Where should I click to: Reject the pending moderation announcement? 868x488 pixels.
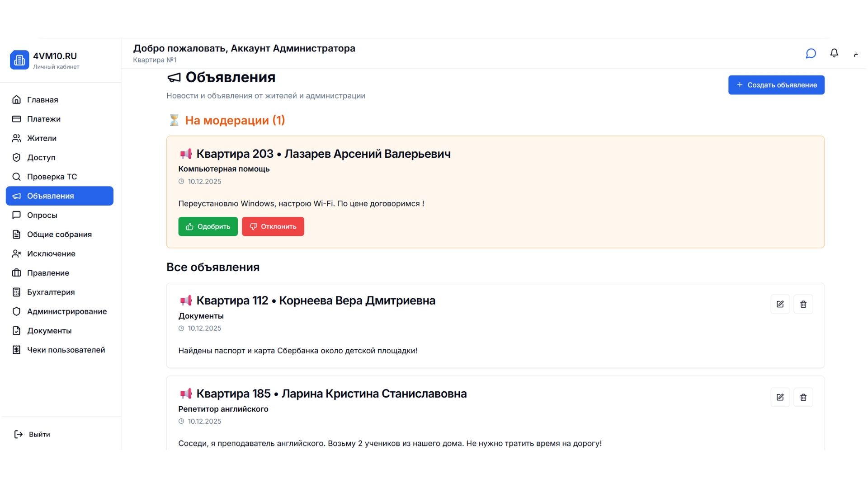(273, 226)
